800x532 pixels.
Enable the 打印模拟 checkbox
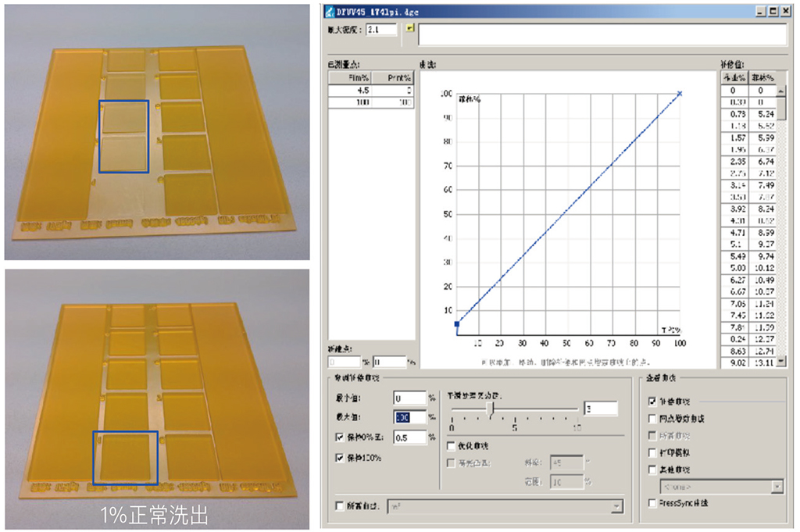652,453
